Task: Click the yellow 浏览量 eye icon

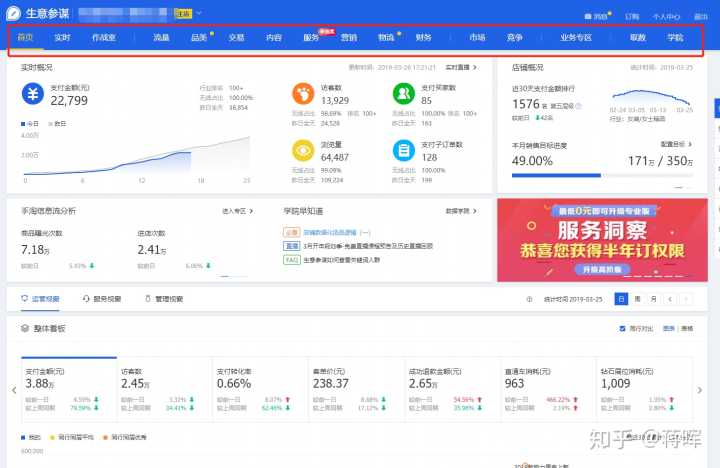Action: (301, 150)
